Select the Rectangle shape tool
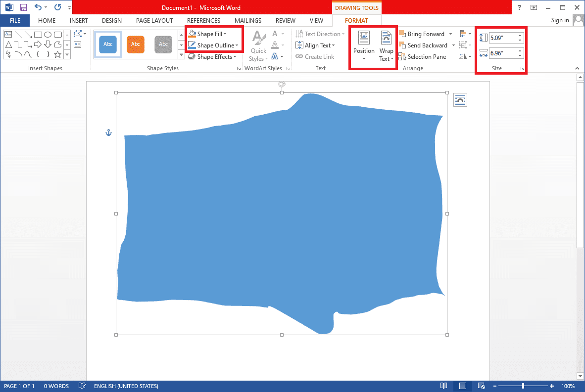The height and width of the screenshot is (392, 585). [38, 34]
